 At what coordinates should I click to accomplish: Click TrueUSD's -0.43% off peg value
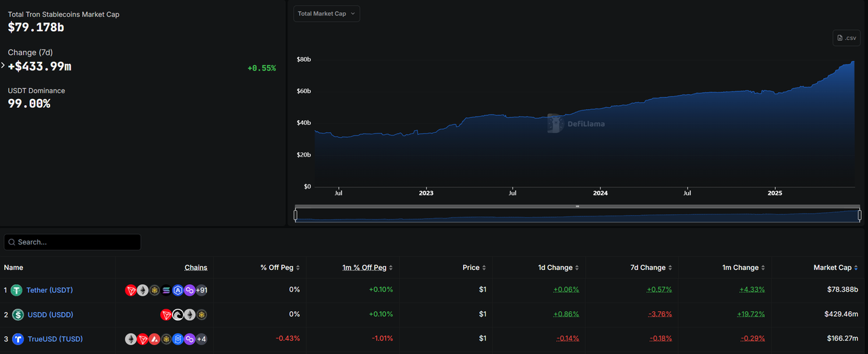pyautogui.click(x=288, y=339)
